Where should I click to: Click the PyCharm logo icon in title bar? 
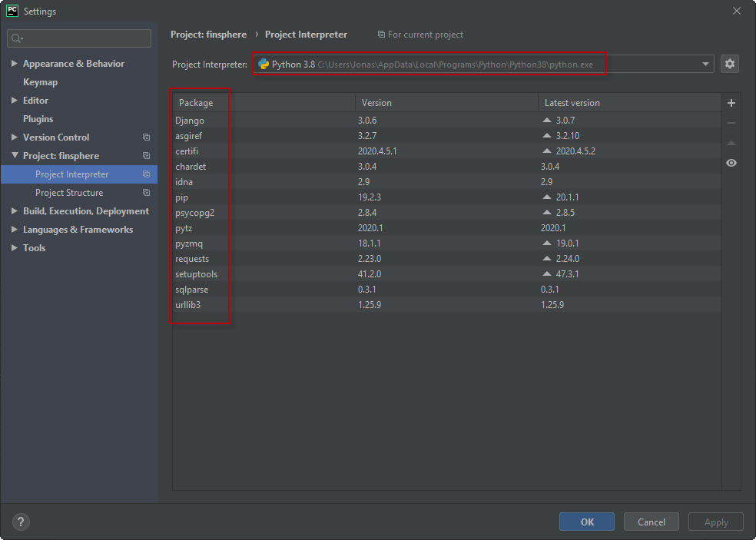12,11
